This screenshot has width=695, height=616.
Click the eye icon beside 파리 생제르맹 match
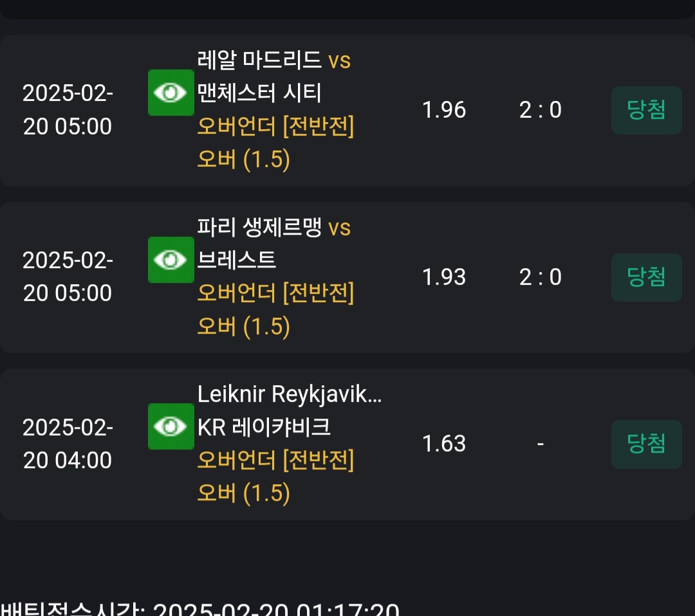(171, 260)
